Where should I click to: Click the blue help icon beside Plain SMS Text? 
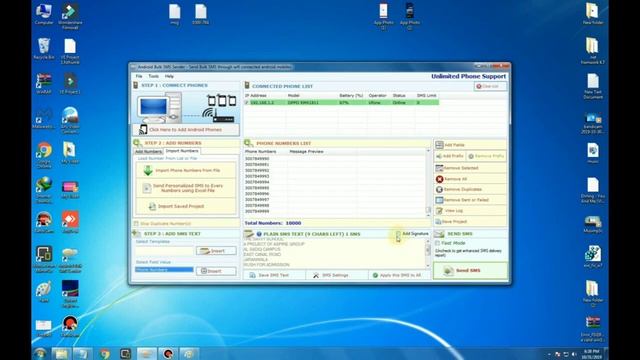pos(259,234)
